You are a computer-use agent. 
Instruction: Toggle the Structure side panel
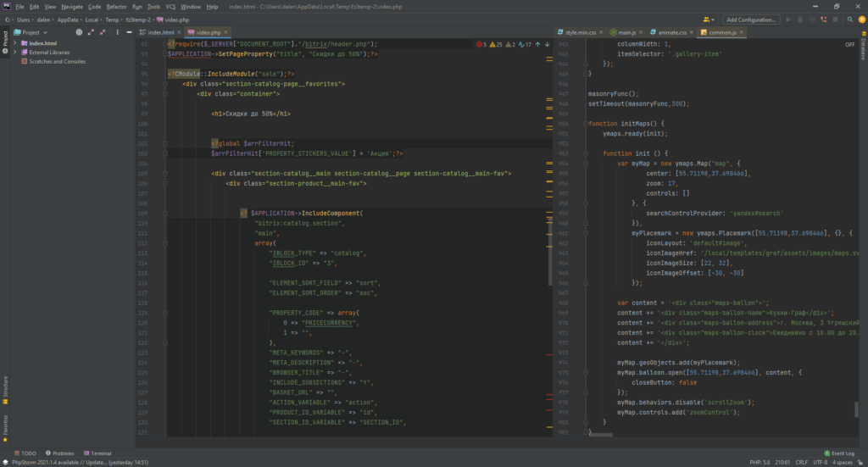[x=5, y=386]
